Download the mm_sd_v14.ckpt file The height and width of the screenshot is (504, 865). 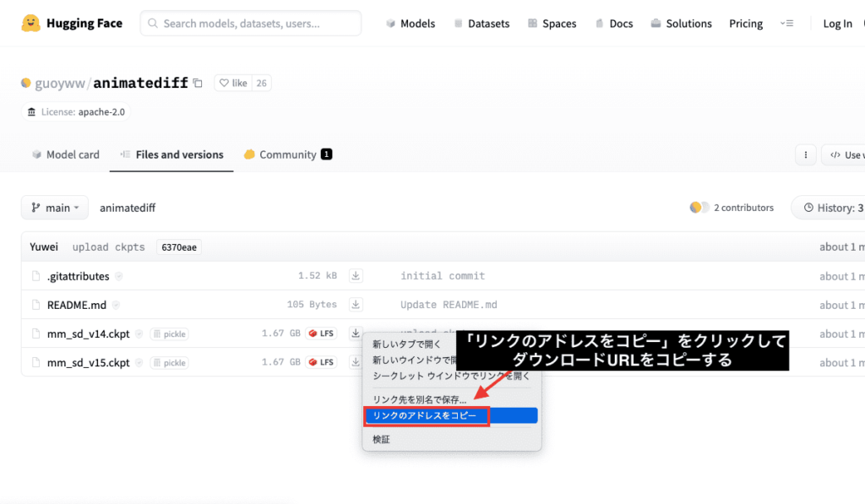click(x=356, y=333)
